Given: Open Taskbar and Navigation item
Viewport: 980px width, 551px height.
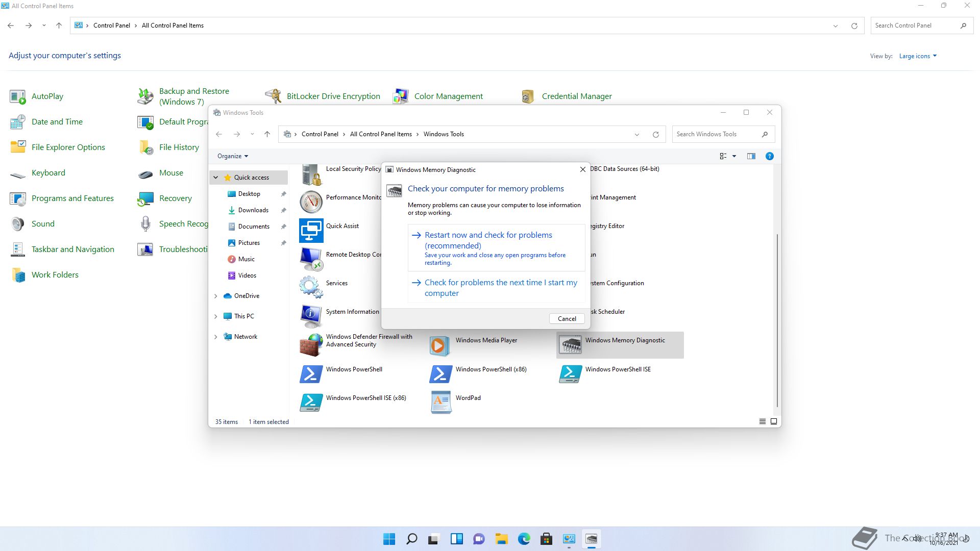Looking at the screenshot, I should 62,249.
